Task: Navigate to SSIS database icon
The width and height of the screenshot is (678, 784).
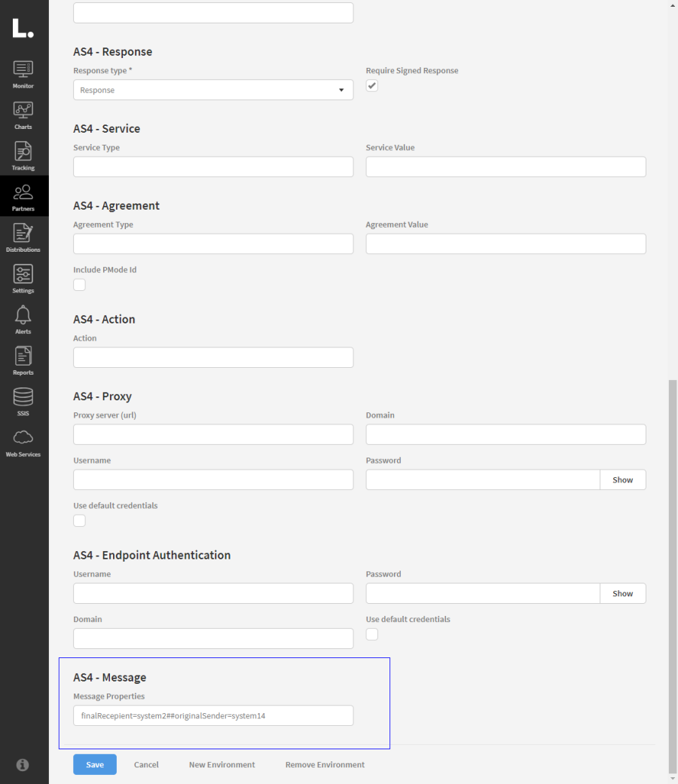Action: tap(23, 400)
